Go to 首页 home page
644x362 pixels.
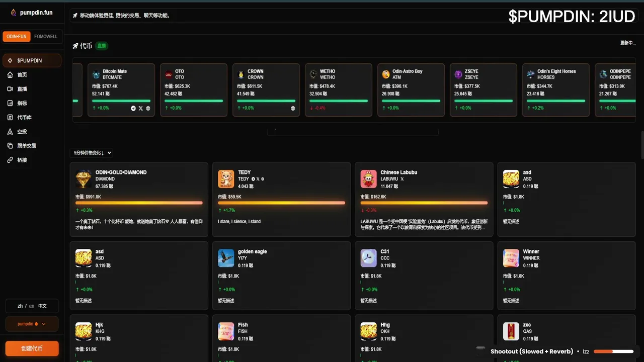(x=32, y=74)
